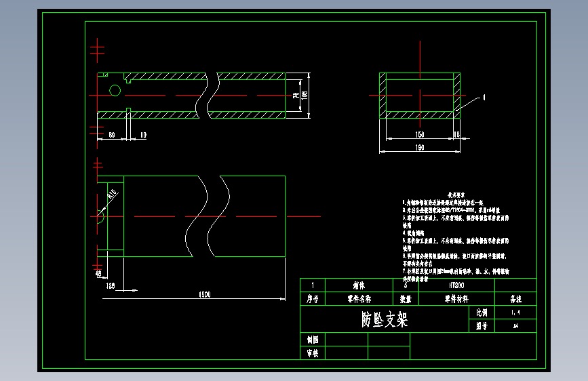
Task: Click the vertical 108 dimension text
Action: pos(305,95)
